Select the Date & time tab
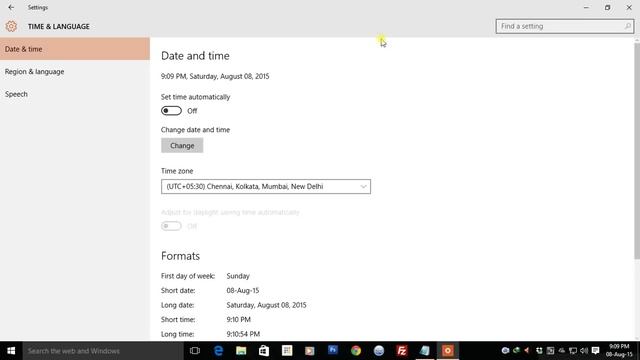Viewport: 640px width, 360px height. [75, 49]
